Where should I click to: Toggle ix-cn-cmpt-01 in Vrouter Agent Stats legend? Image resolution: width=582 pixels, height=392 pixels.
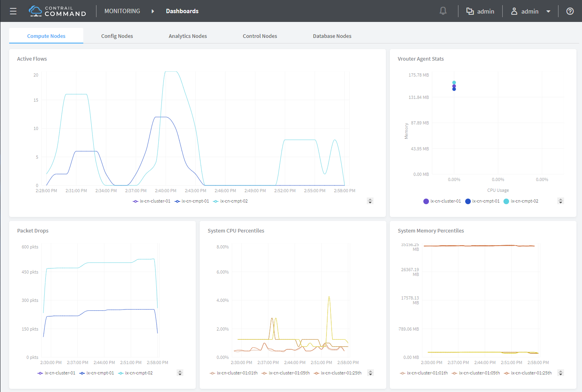482,201
